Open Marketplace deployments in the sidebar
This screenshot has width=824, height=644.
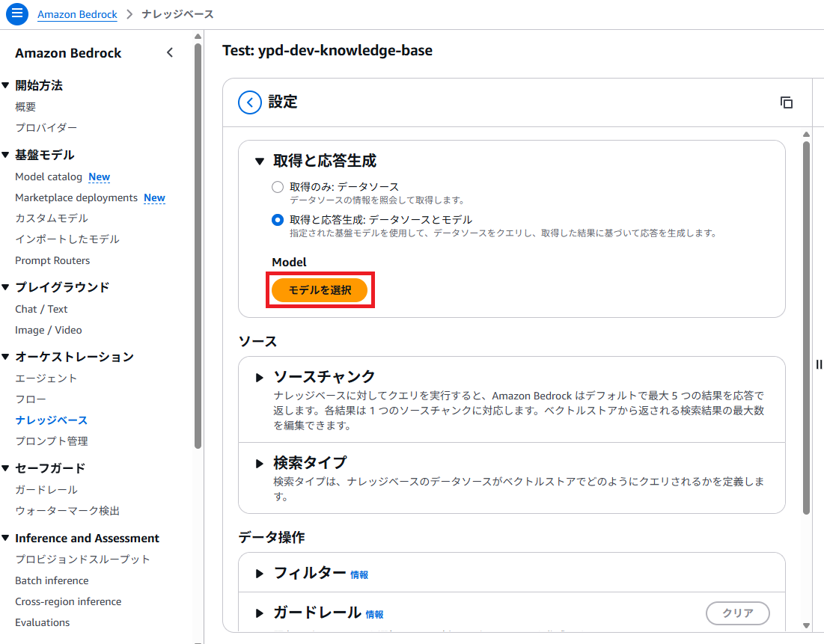(x=76, y=197)
